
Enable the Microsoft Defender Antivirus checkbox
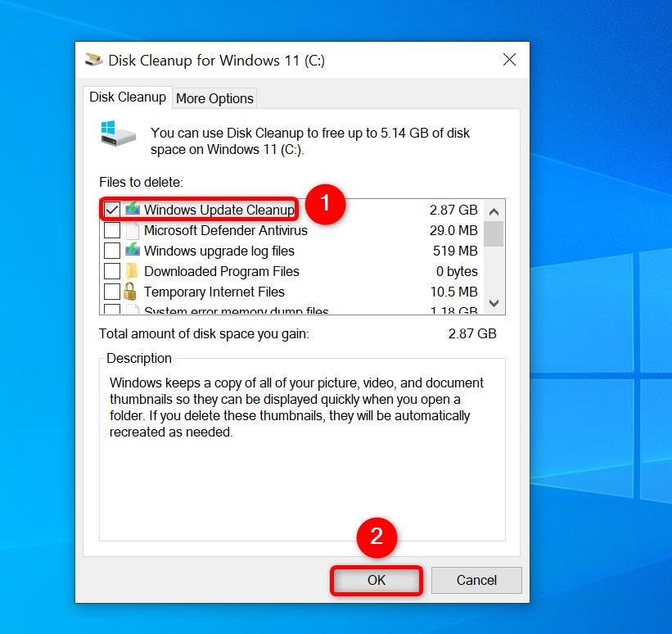pyautogui.click(x=112, y=230)
